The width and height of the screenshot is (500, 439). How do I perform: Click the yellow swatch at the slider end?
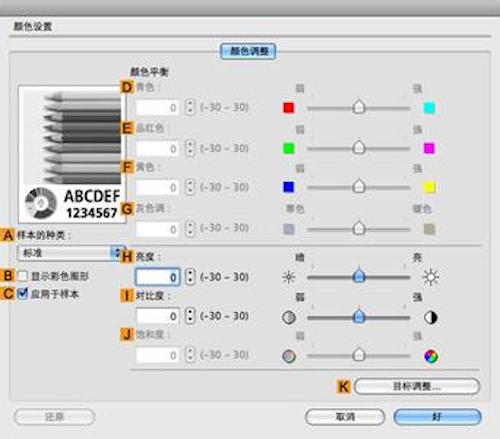coord(429,187)
